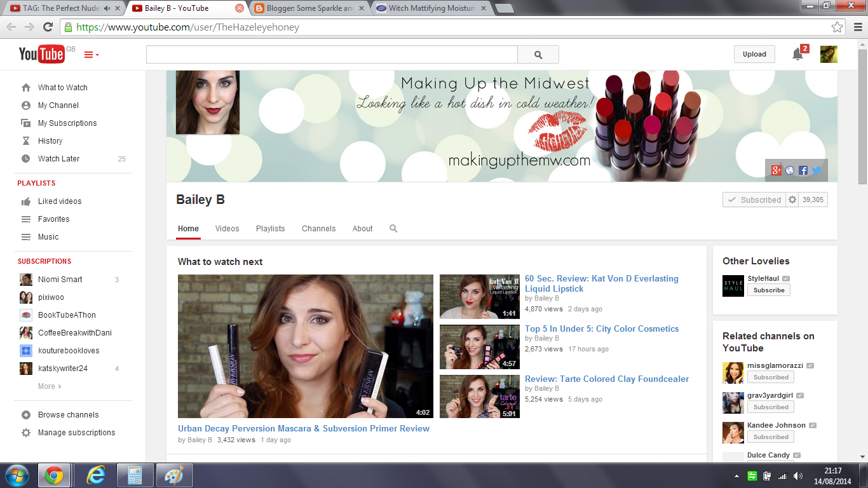Open the account avatar menu

(829, 54)
